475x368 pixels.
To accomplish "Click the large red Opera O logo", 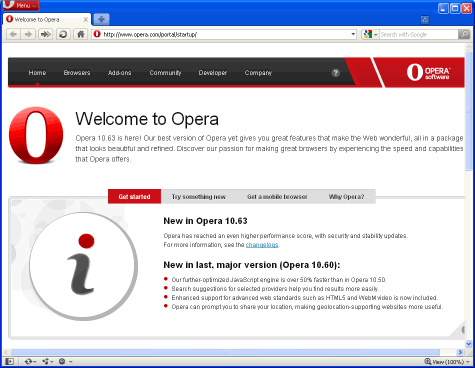I will [36, 135].
